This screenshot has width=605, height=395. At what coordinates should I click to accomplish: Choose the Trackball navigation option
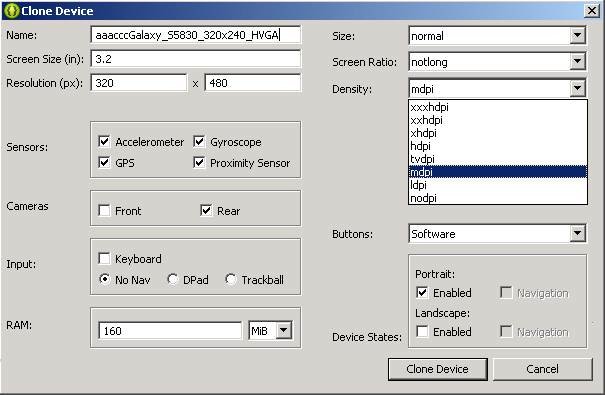pos(231,279)
